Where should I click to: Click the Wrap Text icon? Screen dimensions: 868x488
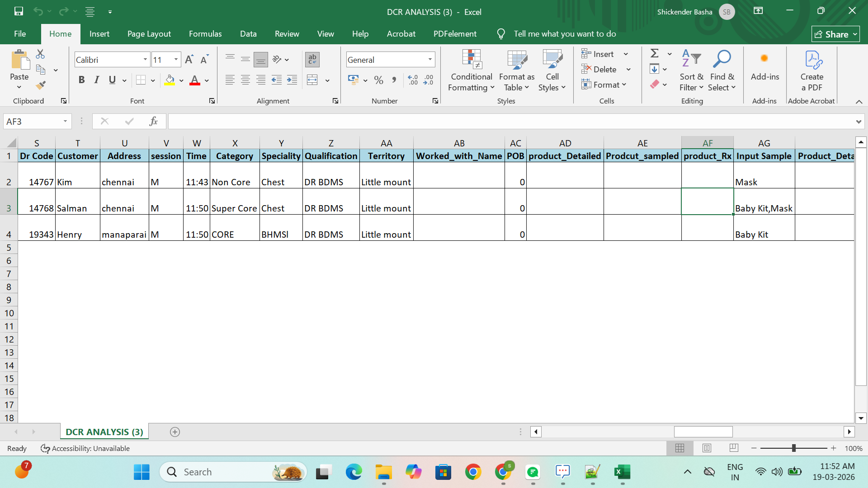point(312,59)
